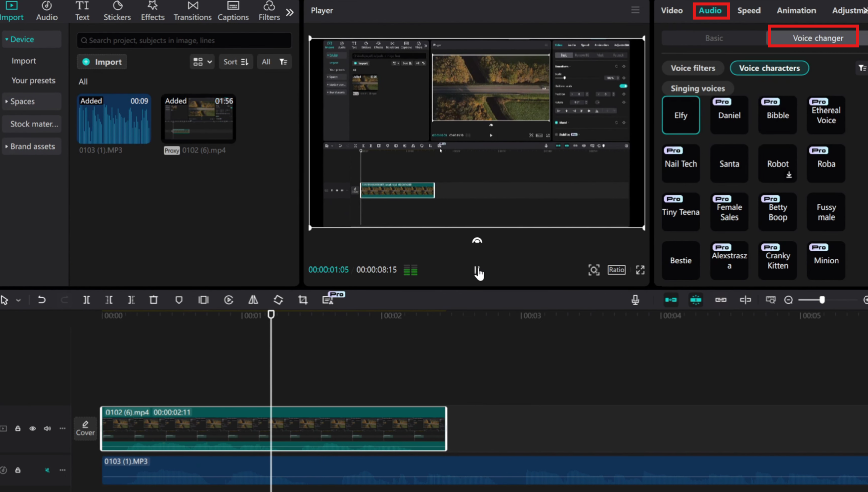The width and height of the screenshot is (868, 492).
Task: Toggle visibility of the video track
Action: 33,428
